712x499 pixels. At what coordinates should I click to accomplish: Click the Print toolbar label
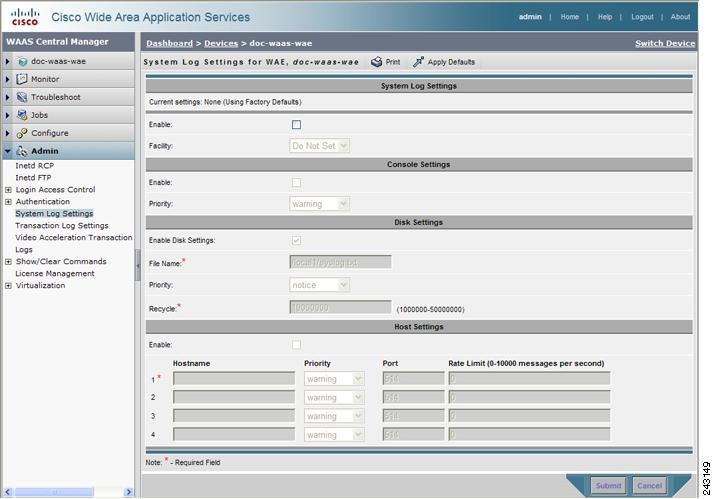point(393,62)
